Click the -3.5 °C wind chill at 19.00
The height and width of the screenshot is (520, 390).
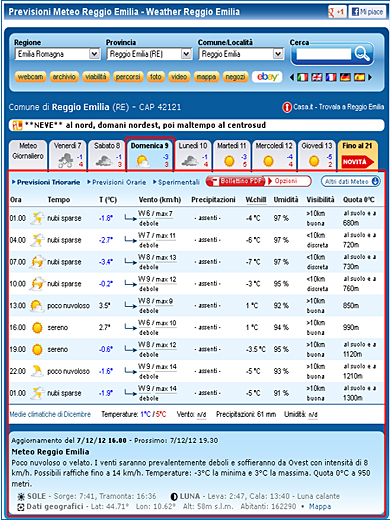click(x=256, y=349)
